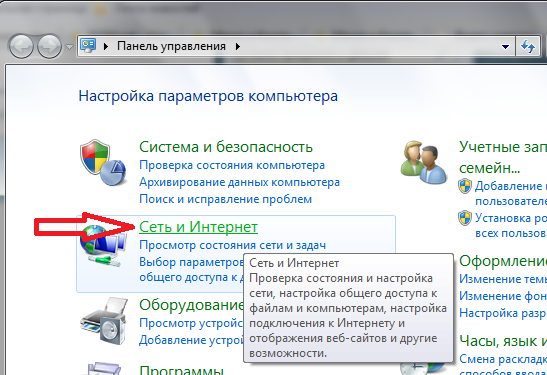Open Оборудование category heading

191,305
